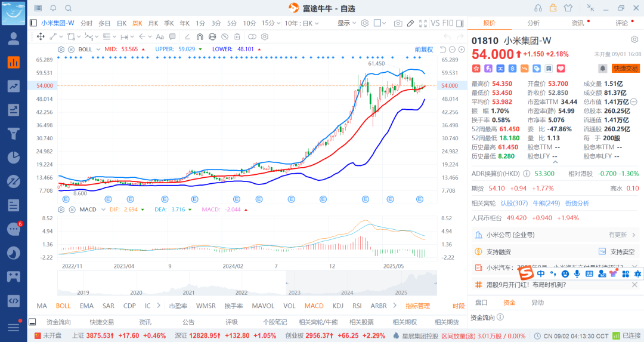This screenshot has width=644, height=342.
Task: Open the search magnifier in title bar
Action: coord(69,8)
